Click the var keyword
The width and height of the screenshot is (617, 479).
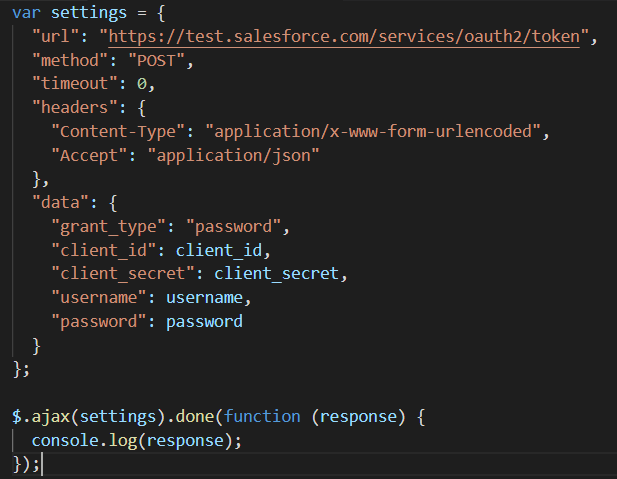[25, 13]
